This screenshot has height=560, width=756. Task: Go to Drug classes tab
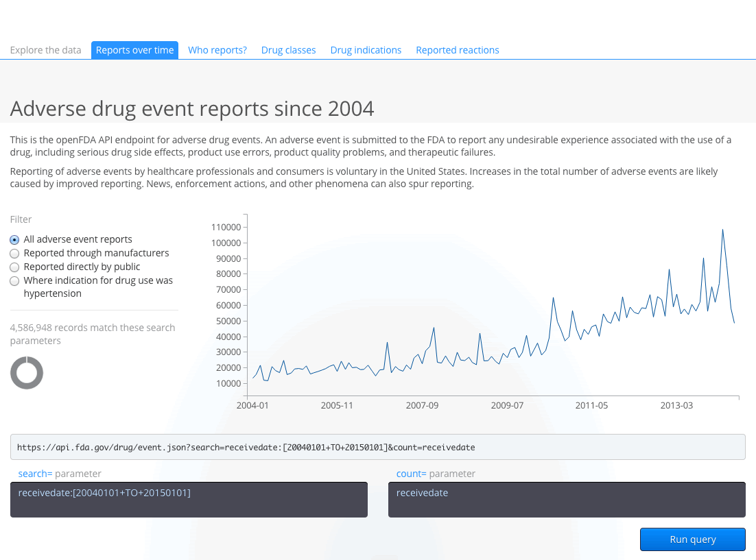point(288,50)
